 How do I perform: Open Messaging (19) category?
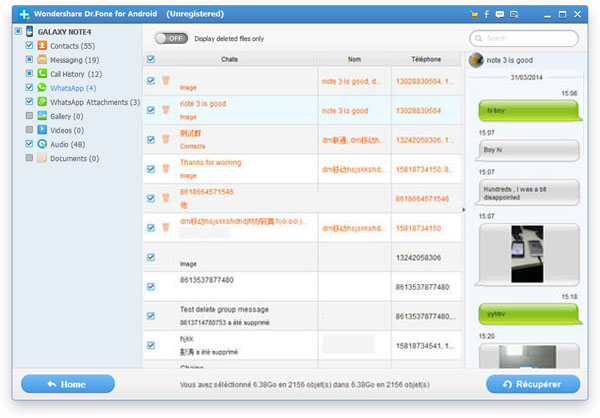click(x=75, y=60)
